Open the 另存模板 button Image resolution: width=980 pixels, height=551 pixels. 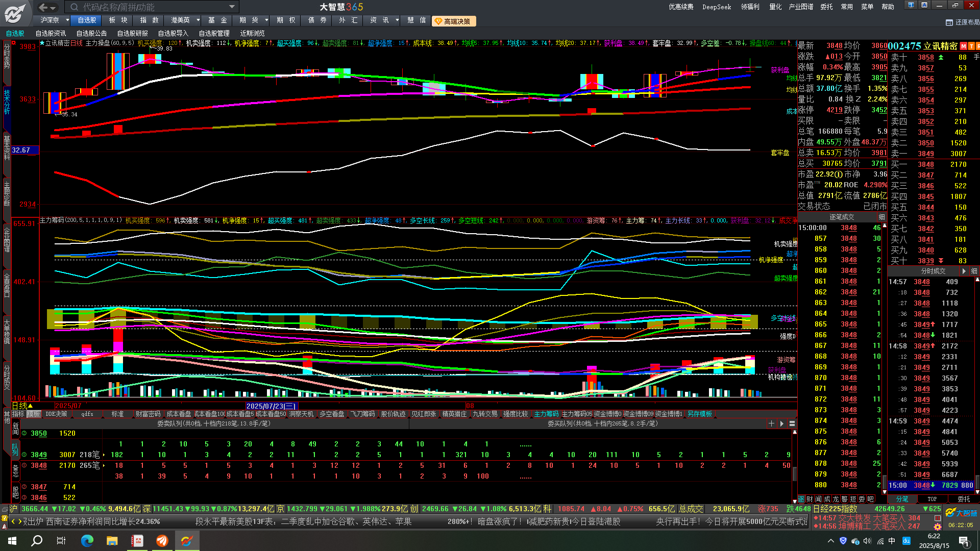pyautogui.click(x=699, y=414)
